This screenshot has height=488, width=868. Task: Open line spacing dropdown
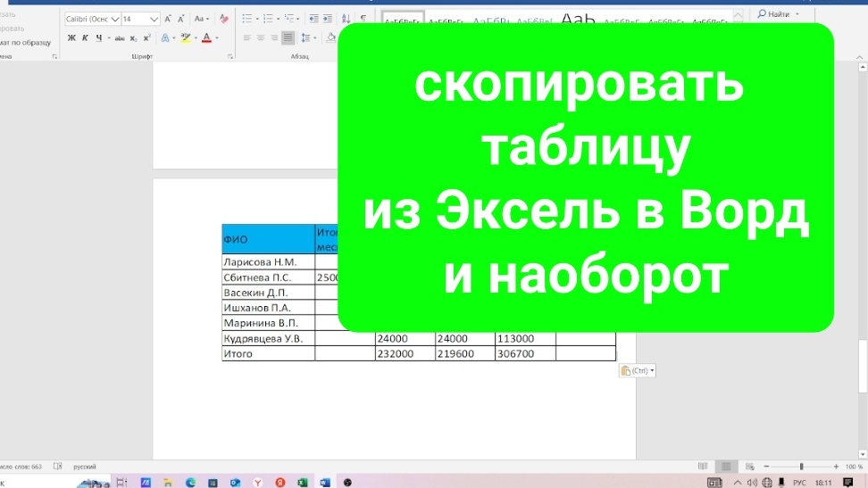point(308,37)
